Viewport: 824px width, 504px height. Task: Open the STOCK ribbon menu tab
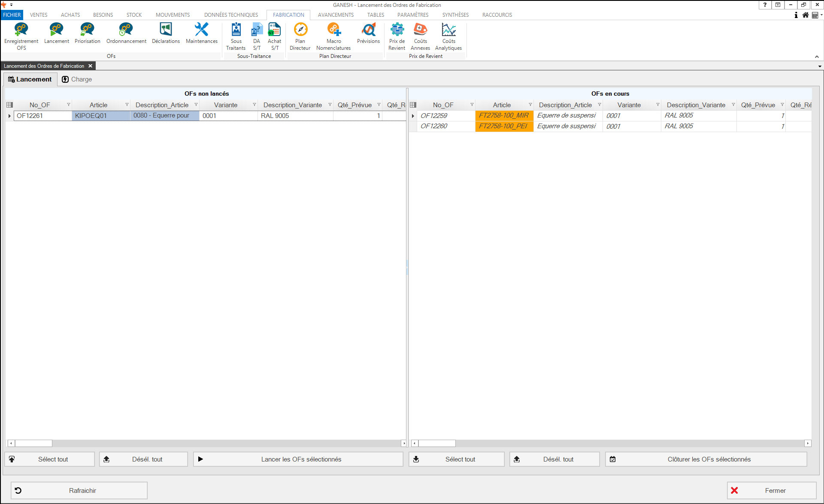click(x=134, y=15)
